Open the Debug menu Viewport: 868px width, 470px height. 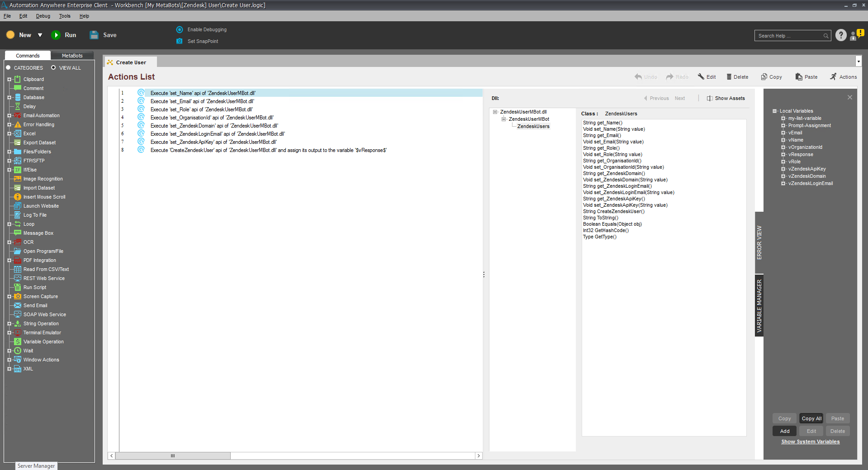[43, 16]
